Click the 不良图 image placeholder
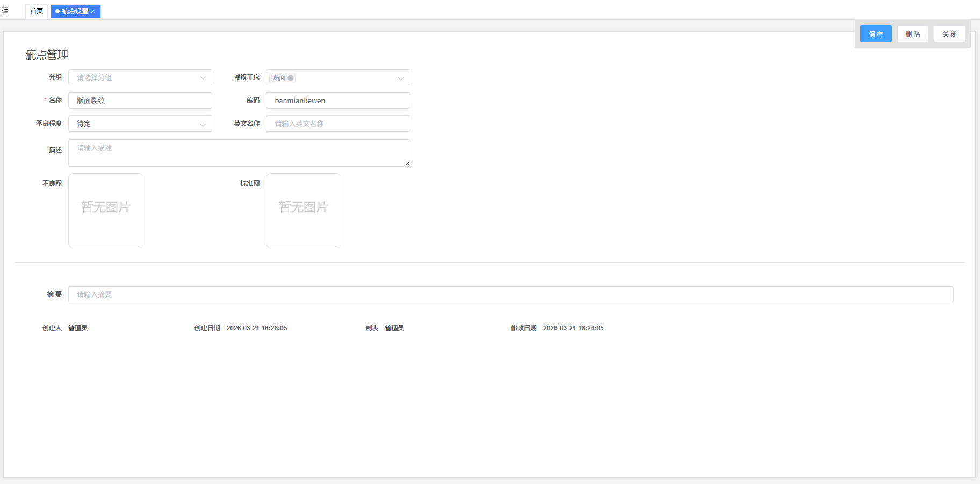This screenshot has width=980, height=484. [106, 211]
